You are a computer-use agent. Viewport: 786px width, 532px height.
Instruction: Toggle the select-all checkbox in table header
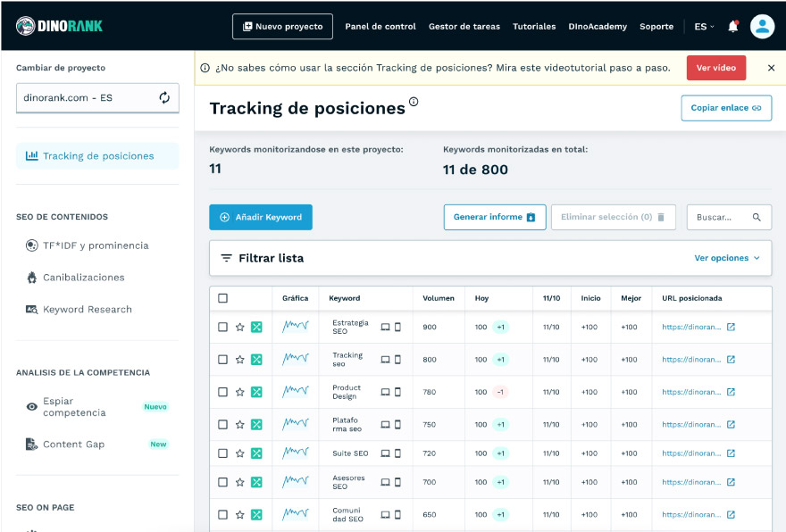point(222,298)
